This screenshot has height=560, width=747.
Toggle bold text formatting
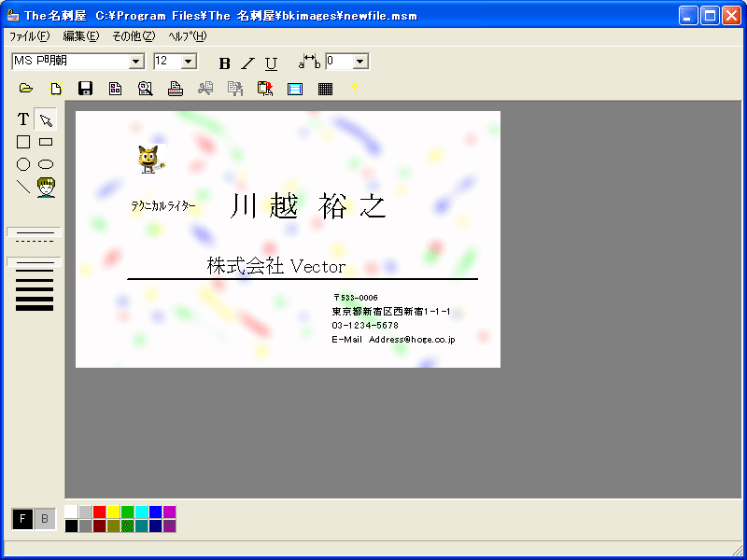coord(224,63)
